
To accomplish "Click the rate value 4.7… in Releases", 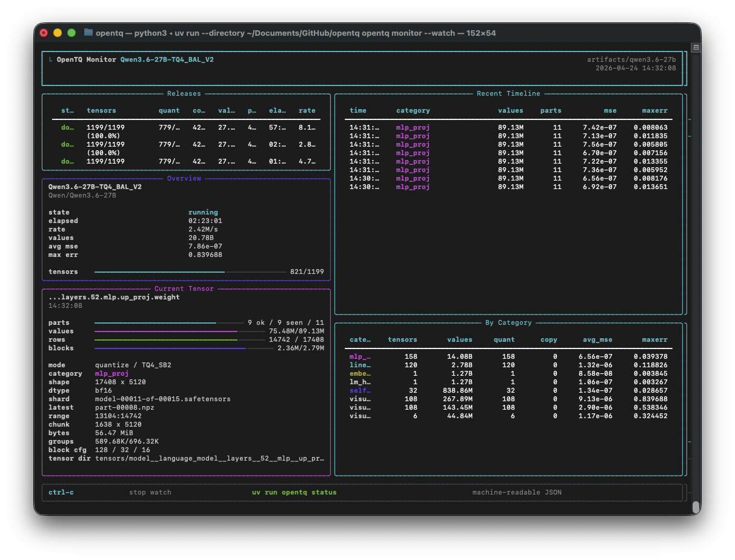I will 307,162.
